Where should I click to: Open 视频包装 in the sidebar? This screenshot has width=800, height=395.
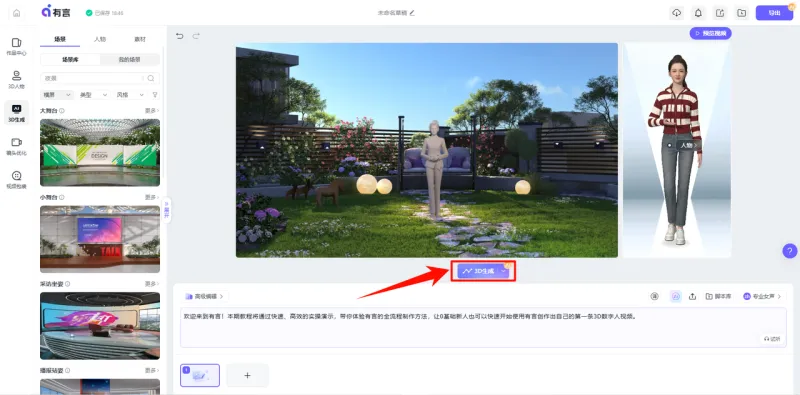click(16, 179)
